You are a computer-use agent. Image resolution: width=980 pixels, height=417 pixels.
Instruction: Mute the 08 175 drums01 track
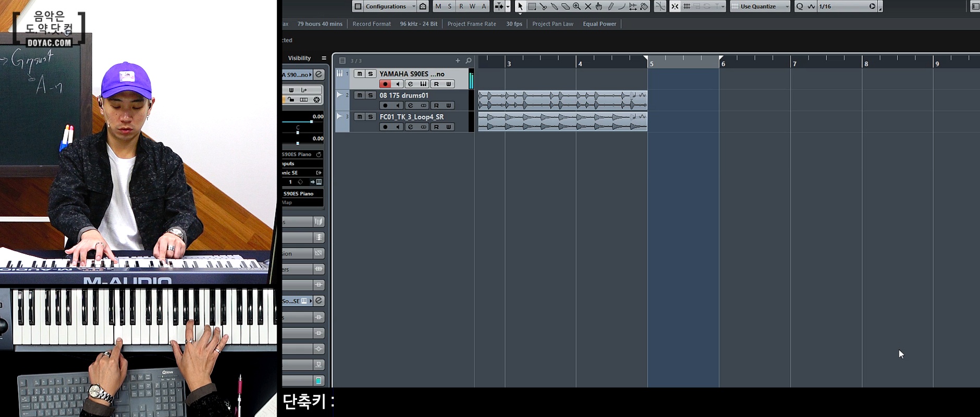[359, 95]
